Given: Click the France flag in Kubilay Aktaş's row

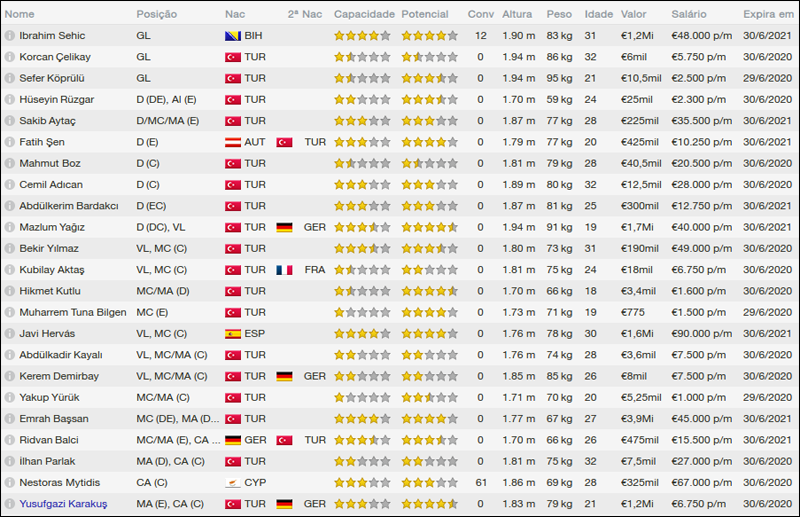Looking at the screenshot, I should point(284,269).
